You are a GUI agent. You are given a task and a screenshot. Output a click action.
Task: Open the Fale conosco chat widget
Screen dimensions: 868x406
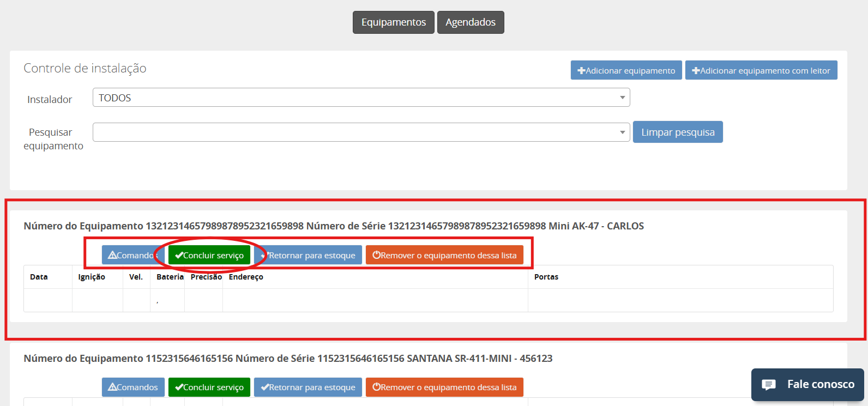click(807, 385)
